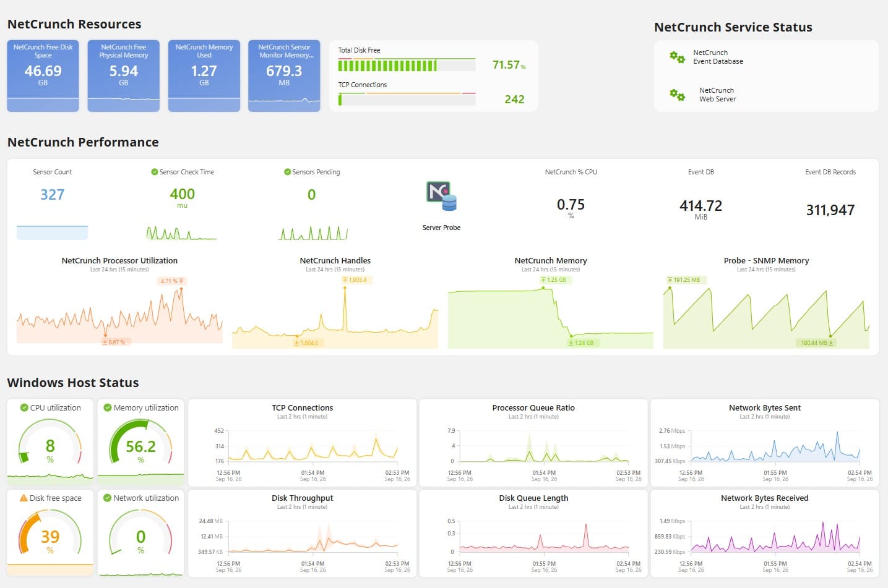
Task: Click the Event DB value 414.72 MiB
Action: coord(700,208)
